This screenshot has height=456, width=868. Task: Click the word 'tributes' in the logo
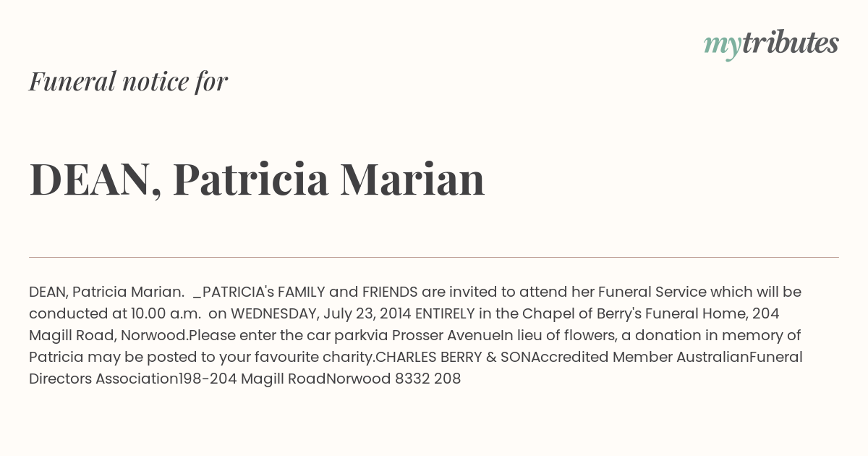tap(791, 43)
